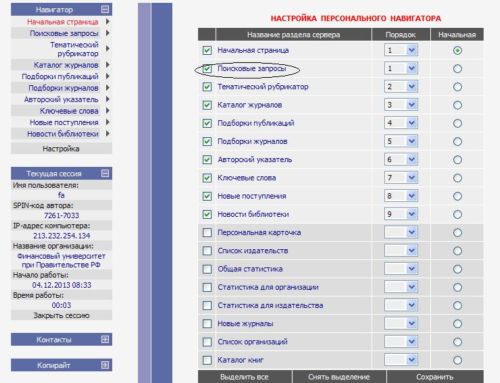
Task: Click arrow beside Авторский указатель in navigator
Action: click(107, 99)
